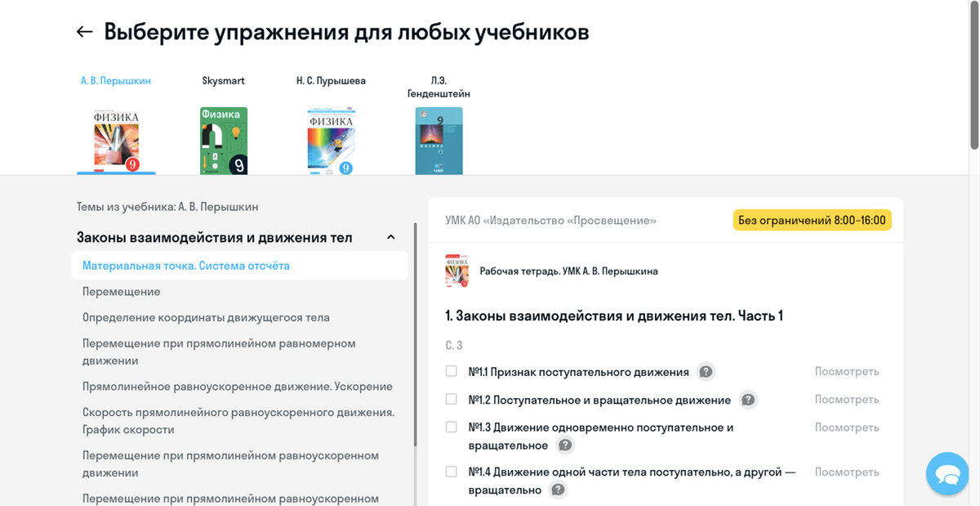The image size is (980, 506).
Task: Switch to the Л.Э. Генденштейн tab label
Action: (439, 87)
